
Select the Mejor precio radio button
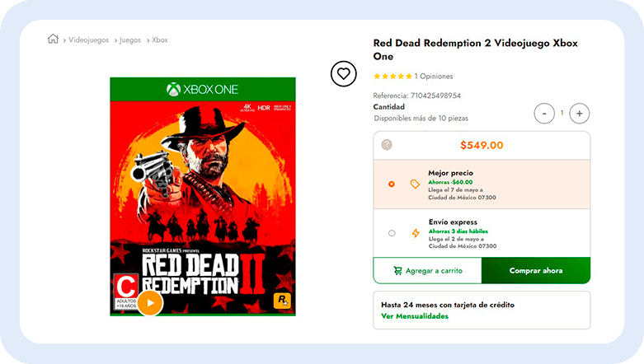pos(392,184)
